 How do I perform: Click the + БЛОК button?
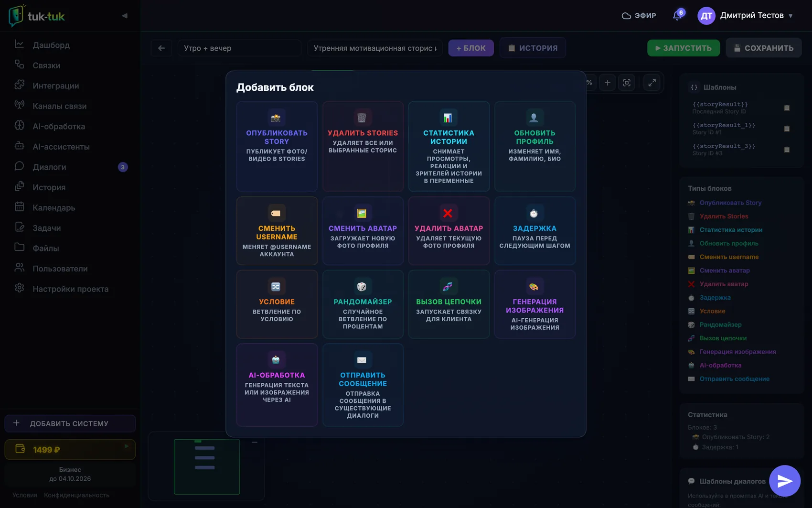(x=471, y=48)
